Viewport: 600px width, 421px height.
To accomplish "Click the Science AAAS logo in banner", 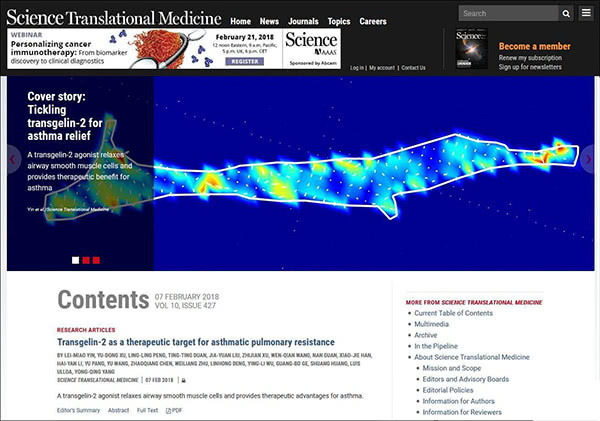I will click(x=311, y=47).
